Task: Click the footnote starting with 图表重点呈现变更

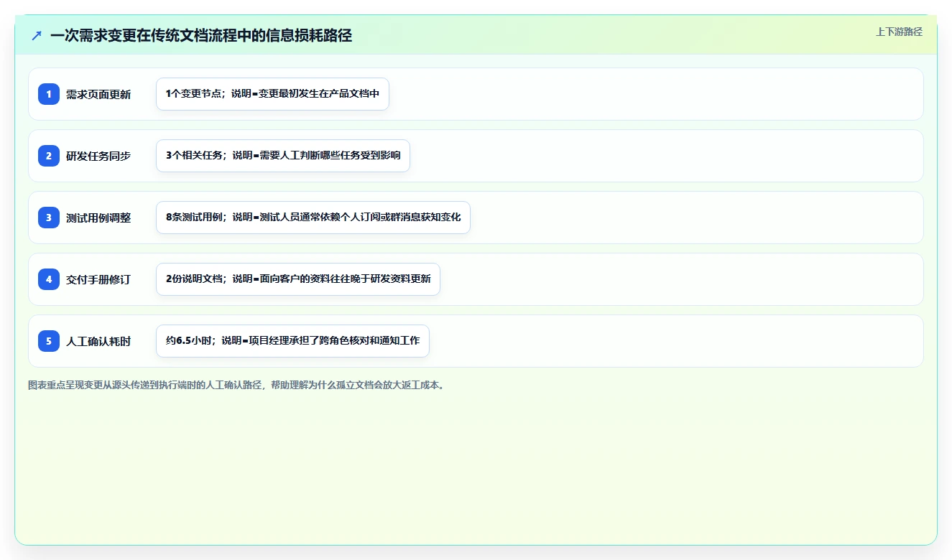Action: 236,385
